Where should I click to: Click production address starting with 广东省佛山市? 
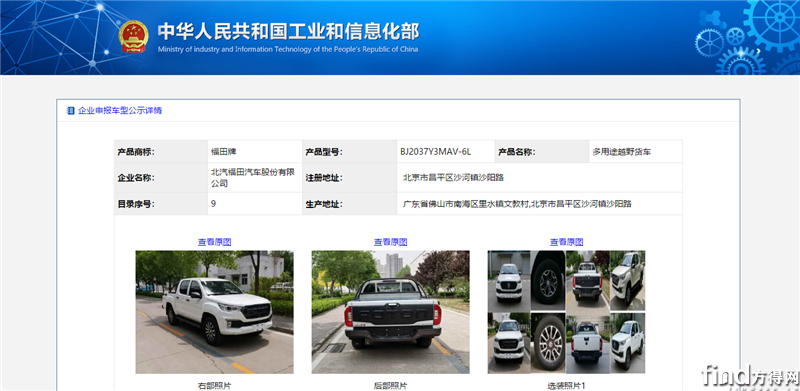point(517,204)
